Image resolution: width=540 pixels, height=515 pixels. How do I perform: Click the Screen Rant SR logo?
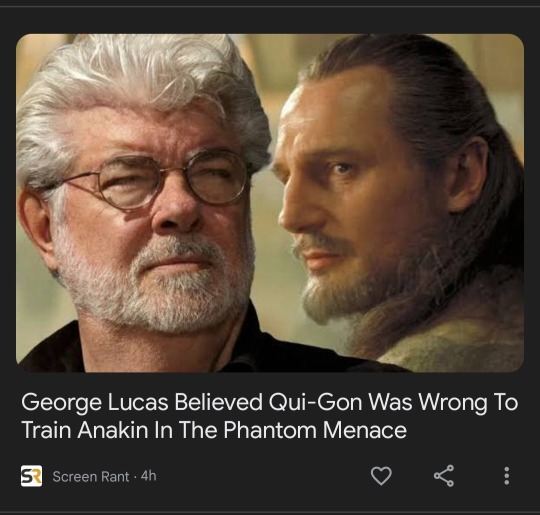[x=31, y=476]
